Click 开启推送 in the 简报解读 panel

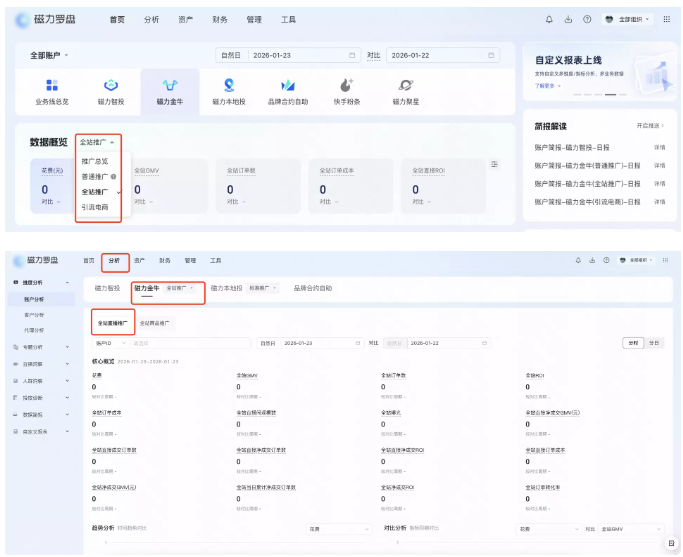click(650, 125)
